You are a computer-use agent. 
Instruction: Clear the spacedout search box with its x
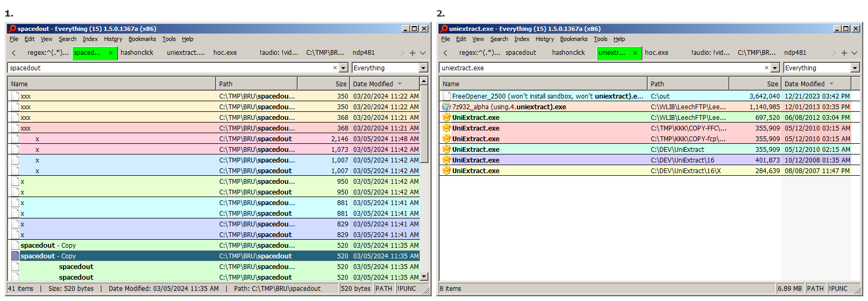tap(335, 68)
